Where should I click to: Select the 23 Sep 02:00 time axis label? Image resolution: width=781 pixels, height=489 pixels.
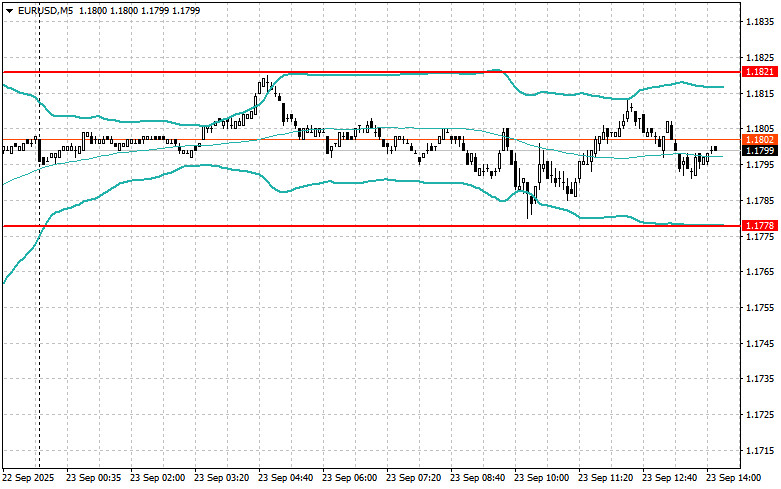click(157, 478)
